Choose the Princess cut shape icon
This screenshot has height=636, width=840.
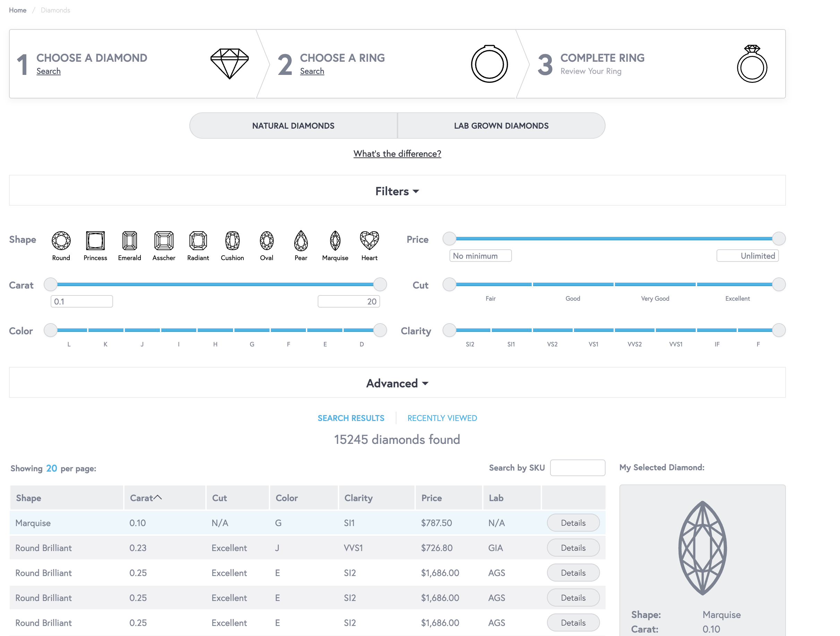click(95, 241)
